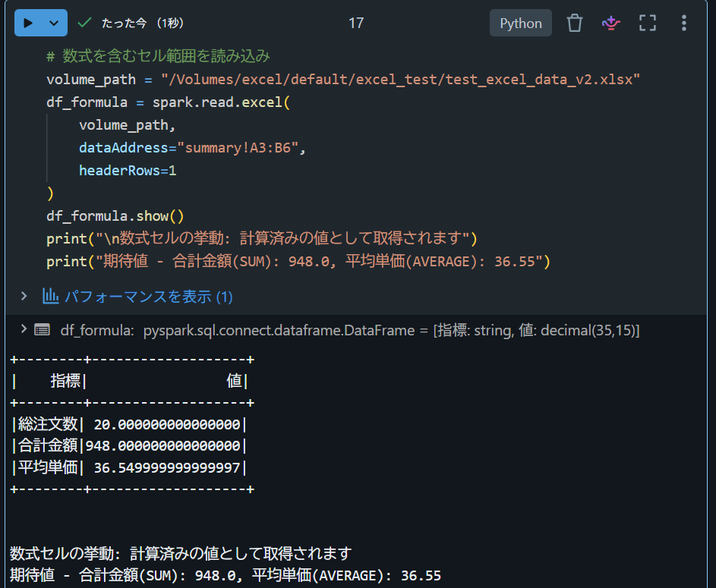This screenshot has width=716, height=588.
Task: Delete the cell with trash icon
Action: [575, 23]
